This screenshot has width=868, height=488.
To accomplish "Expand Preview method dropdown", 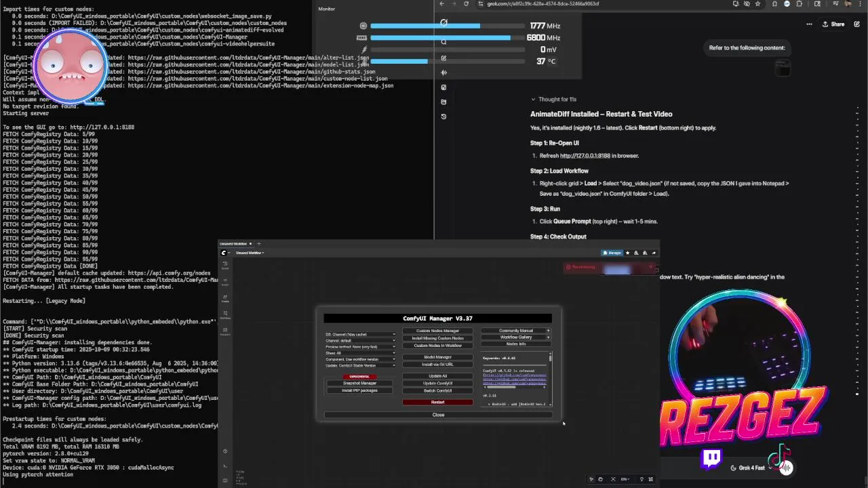I will [x=361, y=346].
